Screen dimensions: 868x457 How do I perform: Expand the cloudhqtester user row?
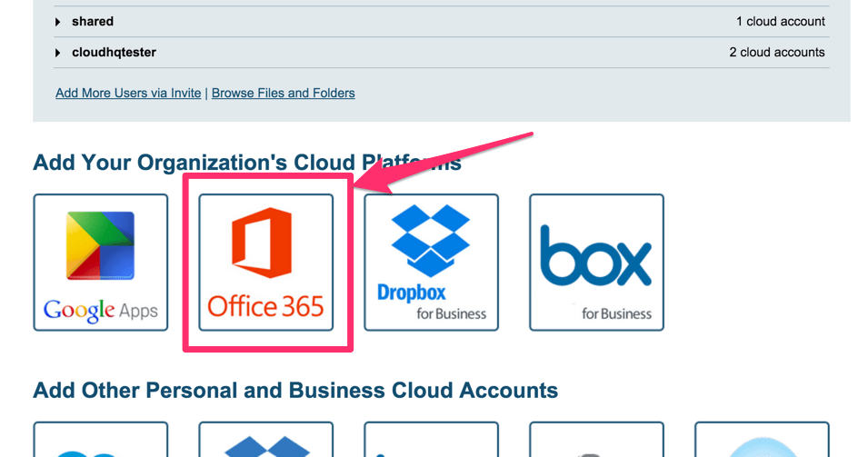click(57, 53)
